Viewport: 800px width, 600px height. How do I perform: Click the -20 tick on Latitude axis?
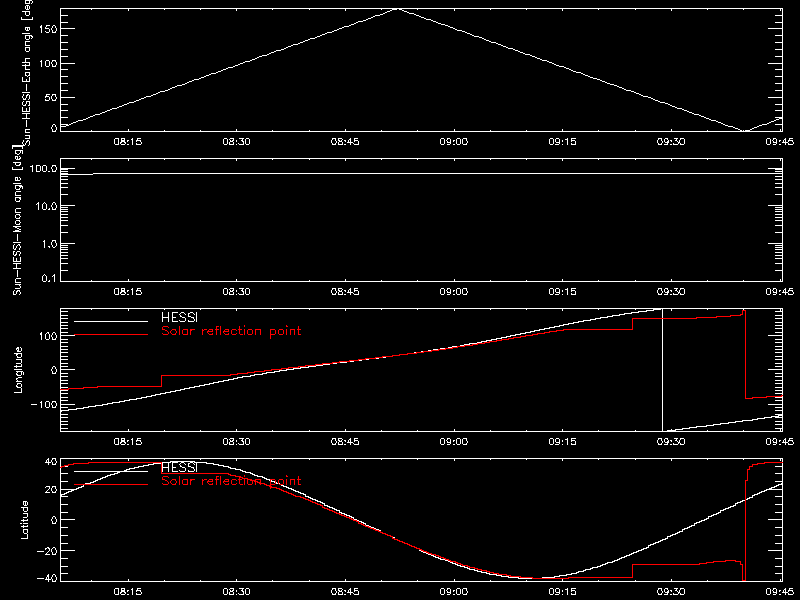[x=47, y=552]
